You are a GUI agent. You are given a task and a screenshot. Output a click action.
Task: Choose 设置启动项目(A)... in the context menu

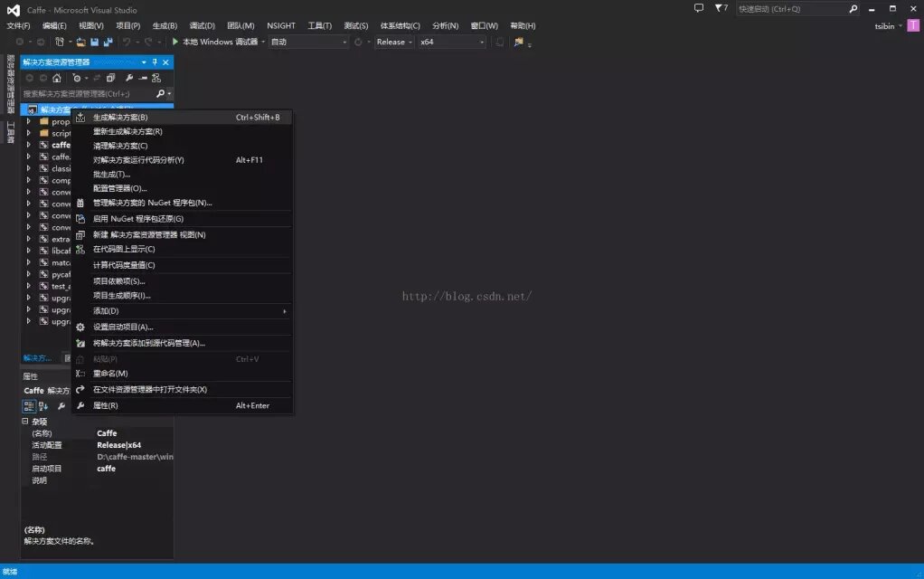tap(182, 327)
